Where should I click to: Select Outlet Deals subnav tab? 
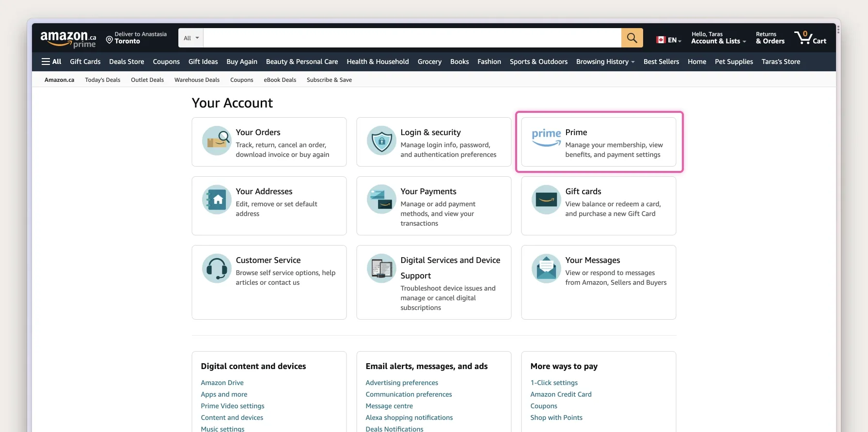[147, 80]
